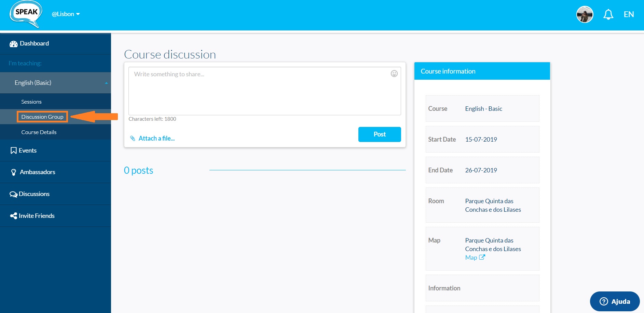Go to Events in the sidebar
Image resolution: width=644 pixels, height=313 pixels.
pyautogui.click(x=55, y=151)
